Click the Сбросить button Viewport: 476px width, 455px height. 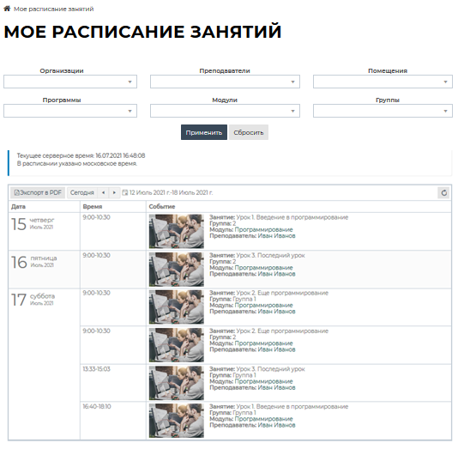[x=249, y=132]
